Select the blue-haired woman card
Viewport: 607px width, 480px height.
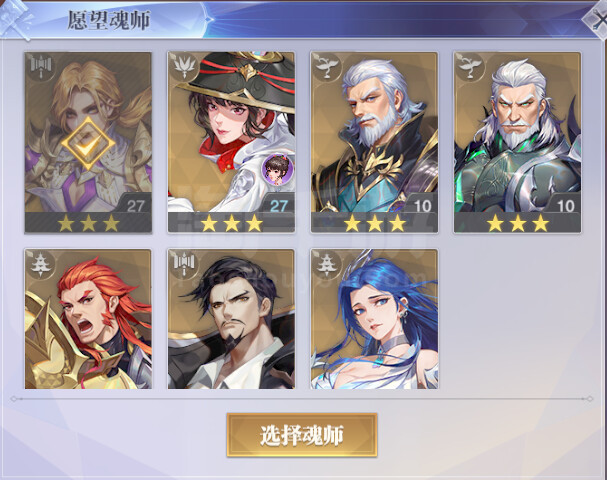tap(374, 319)
